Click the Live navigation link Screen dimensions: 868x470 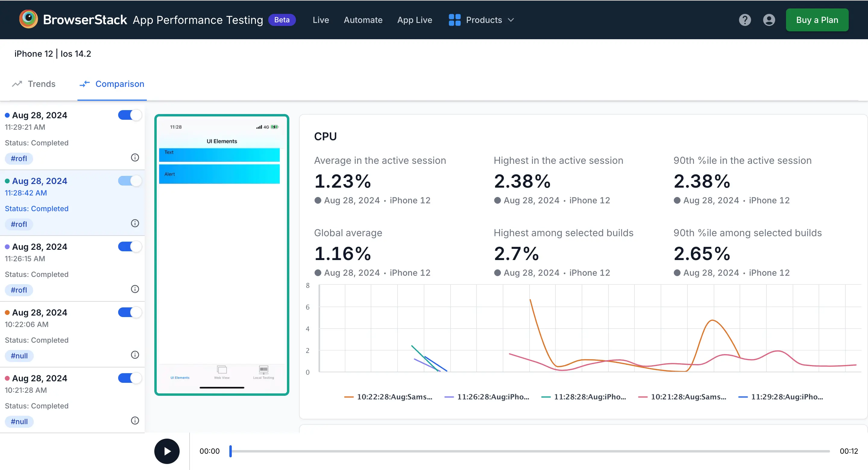321,20
